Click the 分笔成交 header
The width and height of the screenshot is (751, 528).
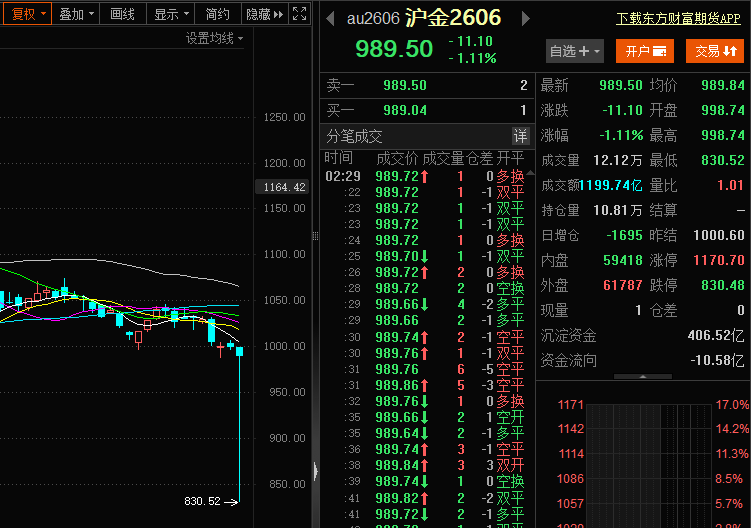pos(354,136)
